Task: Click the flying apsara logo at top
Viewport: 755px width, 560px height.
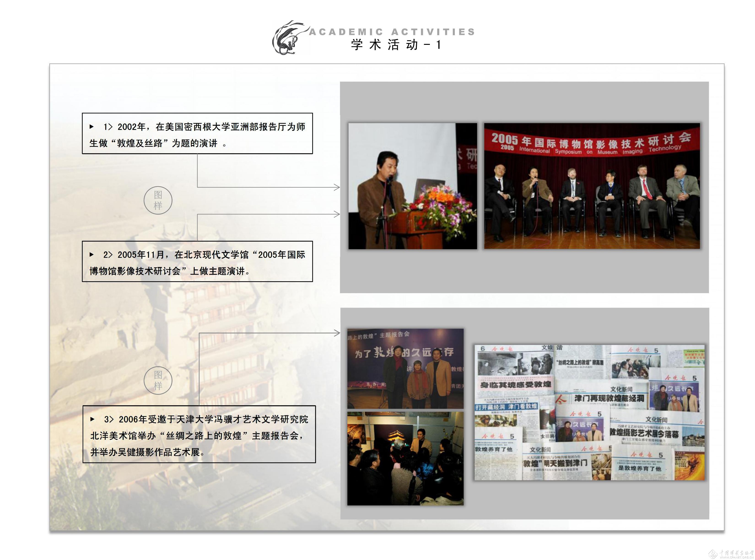Action: pyautogui.click(x=291, y=37)
